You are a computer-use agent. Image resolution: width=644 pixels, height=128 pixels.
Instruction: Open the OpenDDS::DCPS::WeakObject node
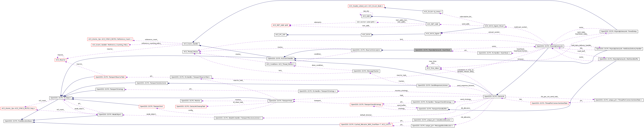(110, 115)
